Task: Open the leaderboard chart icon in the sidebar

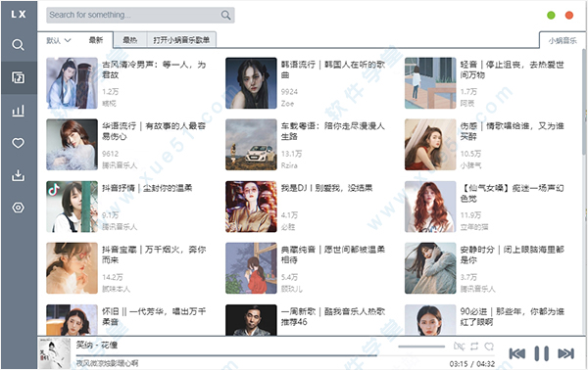Action: (x=18, y=111)
